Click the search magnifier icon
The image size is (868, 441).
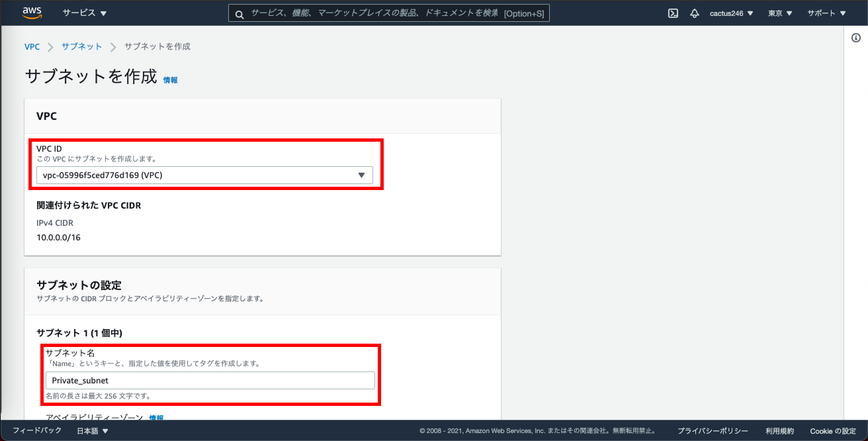(238, 13)
